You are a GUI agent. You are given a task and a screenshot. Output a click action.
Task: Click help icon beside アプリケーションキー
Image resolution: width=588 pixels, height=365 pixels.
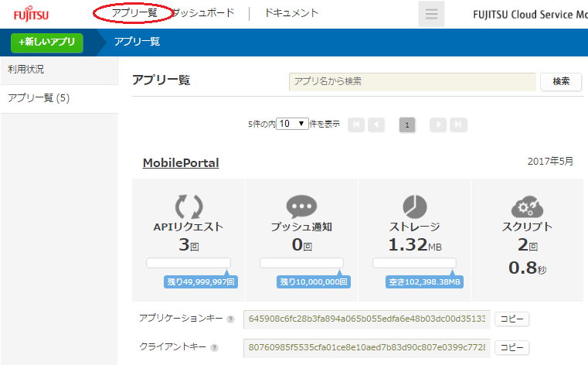tap(230, 319)
